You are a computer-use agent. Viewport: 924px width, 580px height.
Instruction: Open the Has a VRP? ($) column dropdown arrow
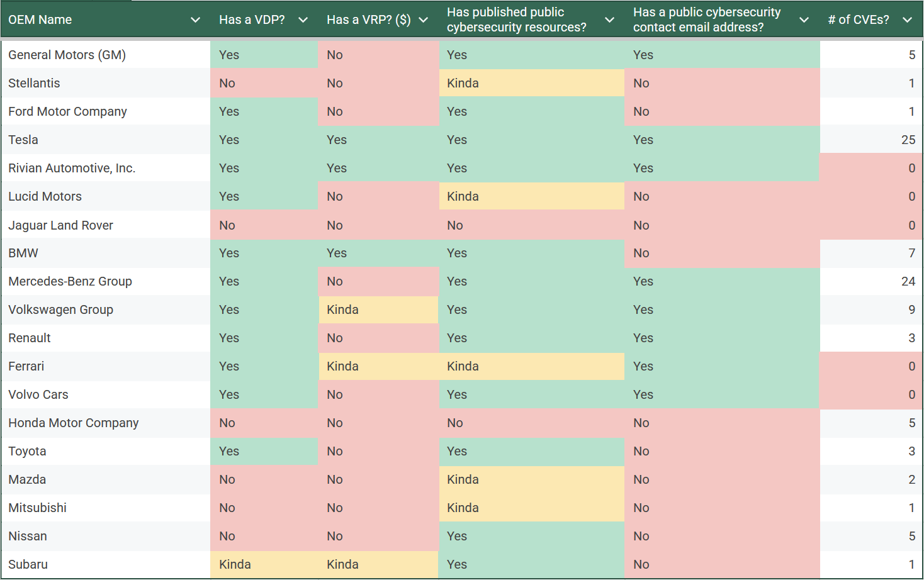[x=424, y=20]
